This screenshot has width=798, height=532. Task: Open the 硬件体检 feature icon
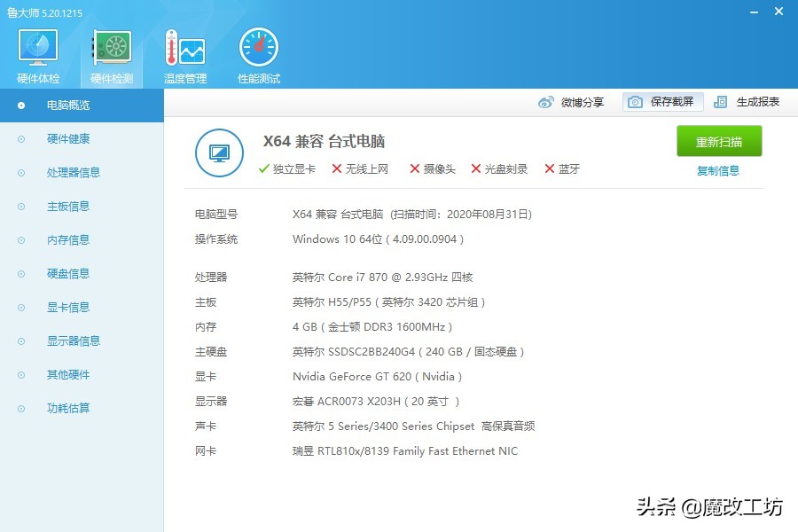(x=36, y=49)
